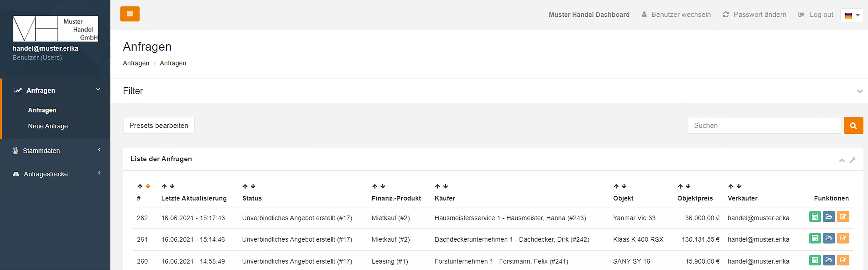
Task: Open the German flag language dropdown
Action: pos(852,15)
